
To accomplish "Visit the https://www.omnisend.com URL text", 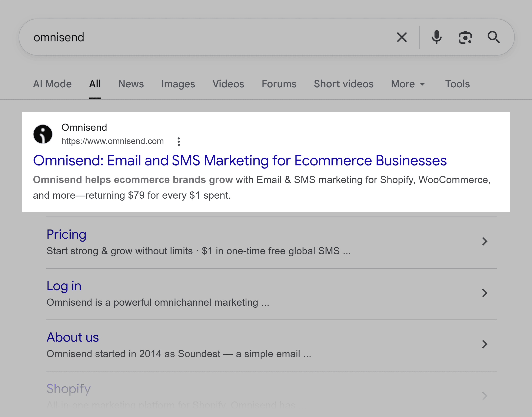I will coord(112,141).
